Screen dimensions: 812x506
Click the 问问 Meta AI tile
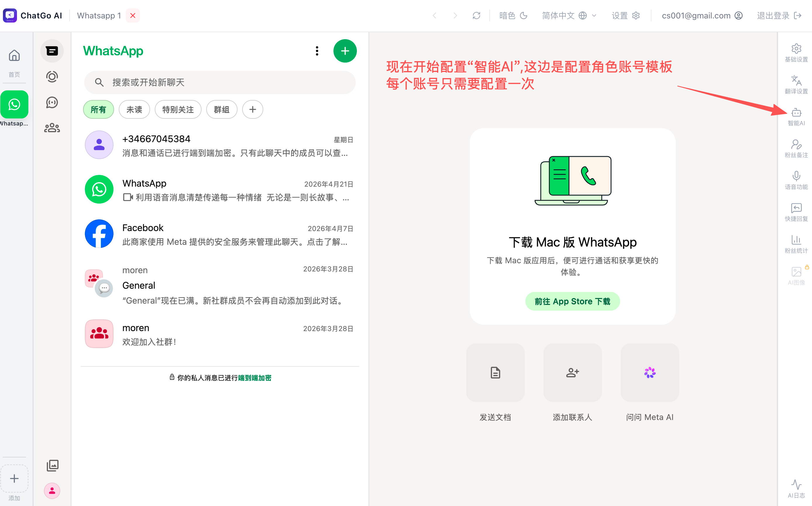click(x=650, y=372)
